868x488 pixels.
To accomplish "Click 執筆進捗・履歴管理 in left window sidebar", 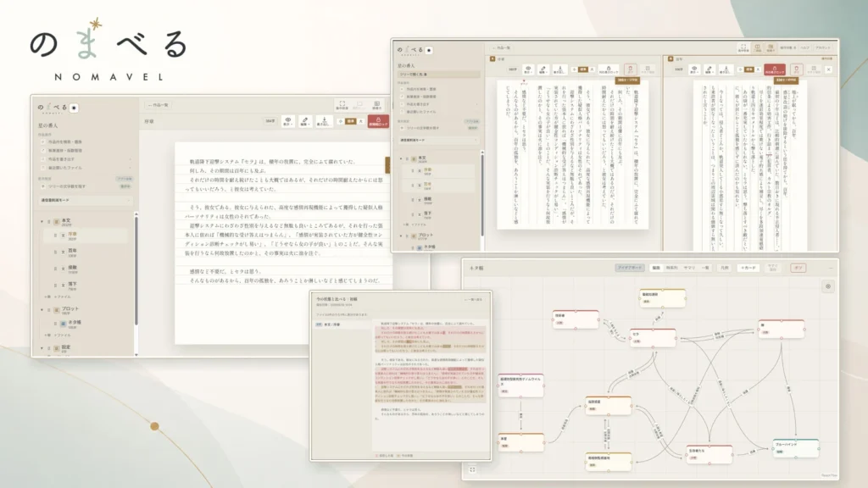I will (x=61, y=151).
